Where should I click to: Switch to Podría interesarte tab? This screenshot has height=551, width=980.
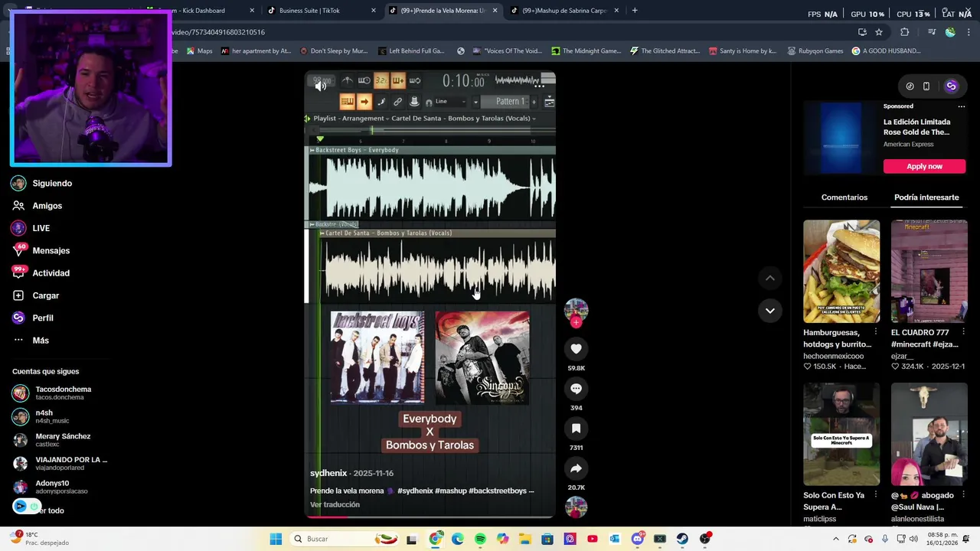point(926,197)
